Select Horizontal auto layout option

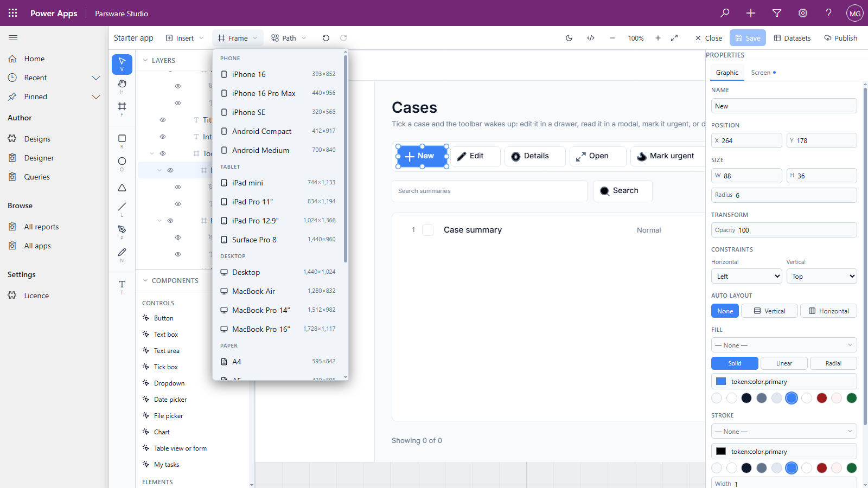[828, 311]
